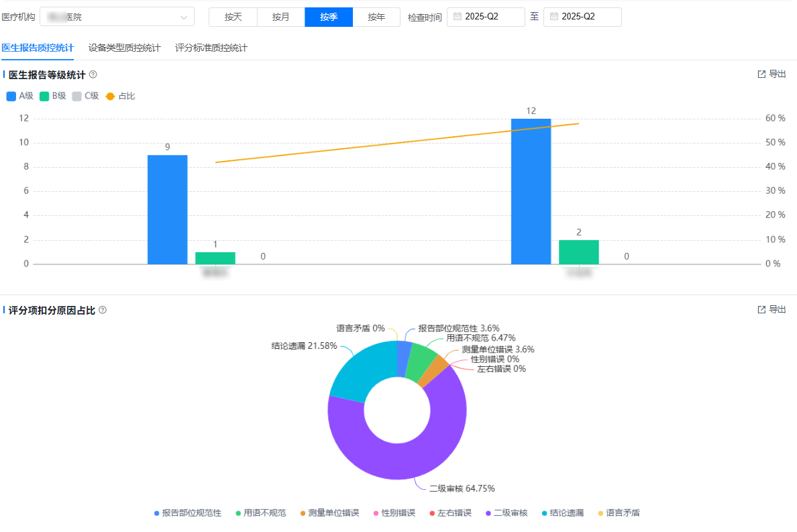Switch to 评分标准质控统计 tab
Image resolution: width=797 pixels, height=532 pixels.
pos(211,48)
